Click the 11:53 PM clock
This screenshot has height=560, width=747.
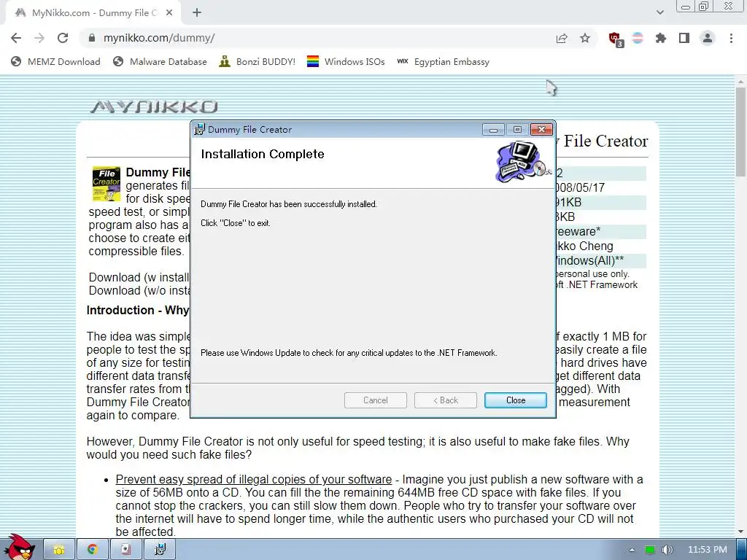pos(707,550)
